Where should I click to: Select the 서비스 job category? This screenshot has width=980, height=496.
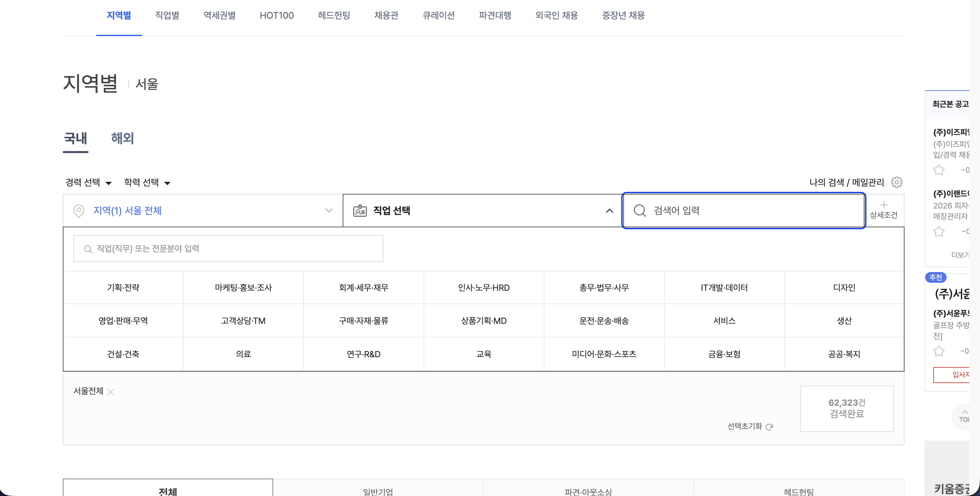(x=724, y=321)
